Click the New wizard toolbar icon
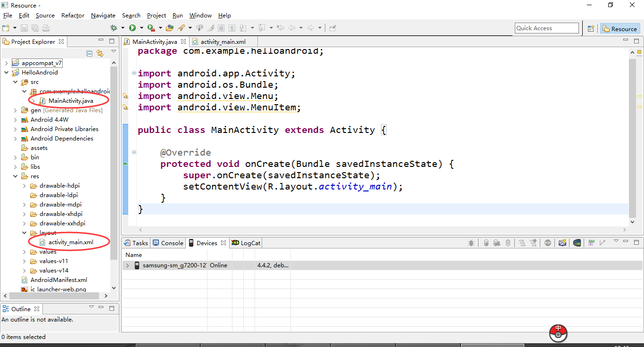644x347 pixels. click(6, 28)
